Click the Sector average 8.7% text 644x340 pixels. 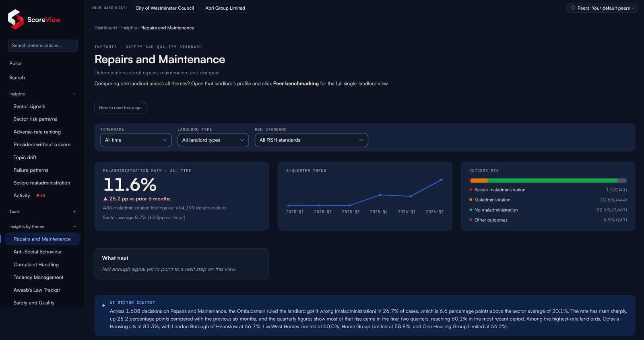144,218
